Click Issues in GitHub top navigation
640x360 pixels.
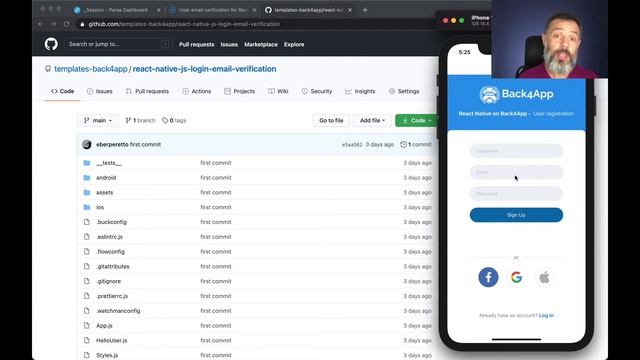tap(229, 44)
